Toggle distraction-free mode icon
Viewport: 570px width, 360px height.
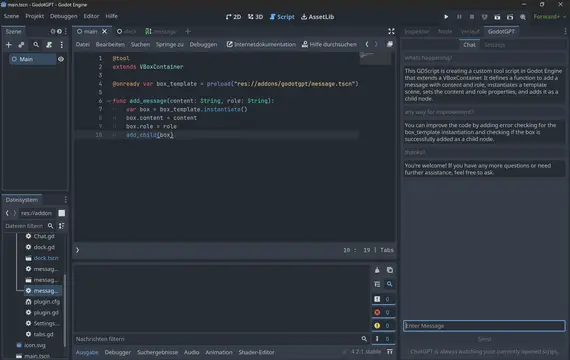[x=391, y=32]
